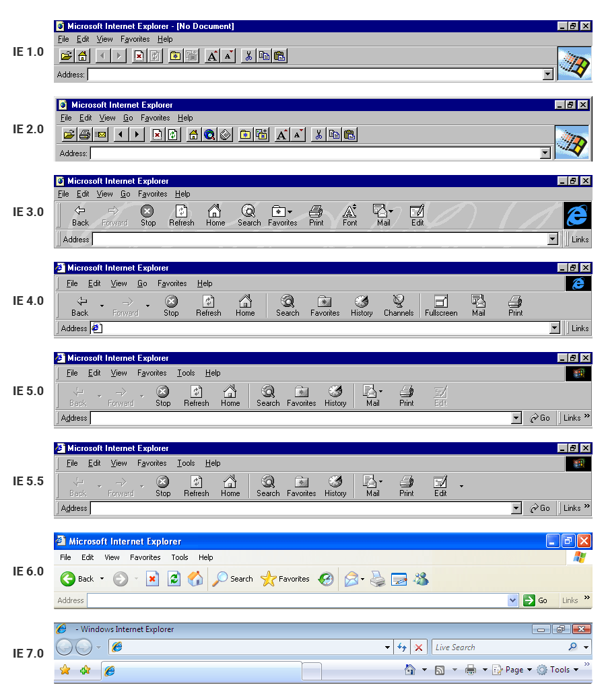Click the Home icon in IE 6.0 toolbar
606x700 pixels.
195,579
